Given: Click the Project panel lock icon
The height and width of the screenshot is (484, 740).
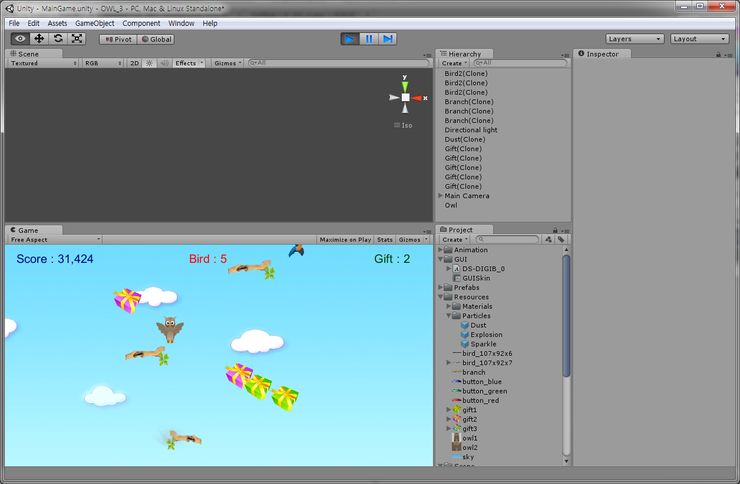Looking at the screenshot, I should [555, 230].
